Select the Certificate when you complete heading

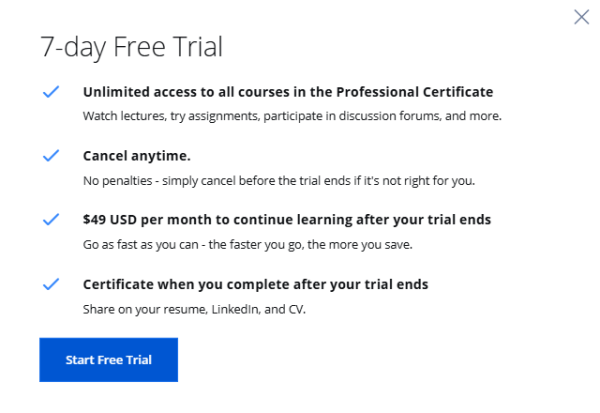[x=255, y=284]
